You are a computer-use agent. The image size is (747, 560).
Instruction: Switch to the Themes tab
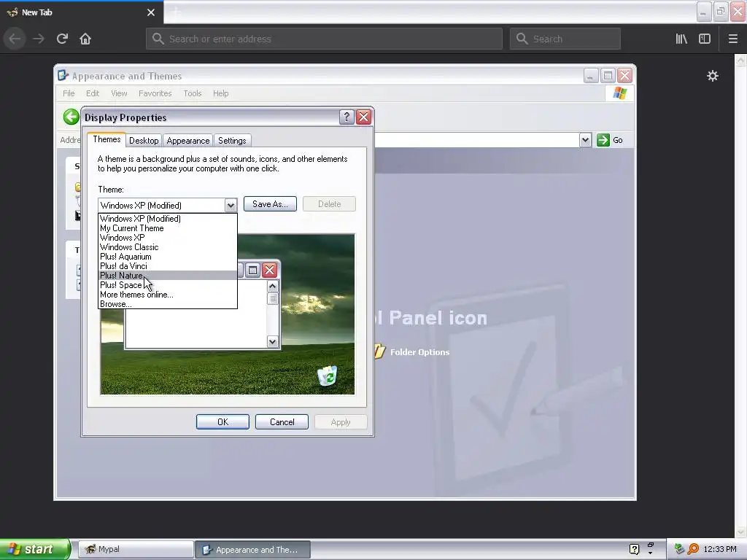pos(107,139)
